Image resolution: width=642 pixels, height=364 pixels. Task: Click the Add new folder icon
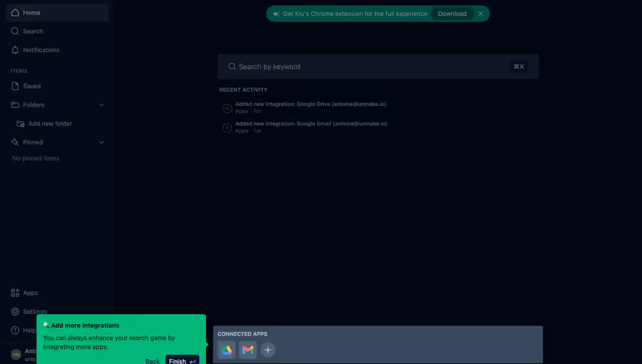tap(20, 124)
